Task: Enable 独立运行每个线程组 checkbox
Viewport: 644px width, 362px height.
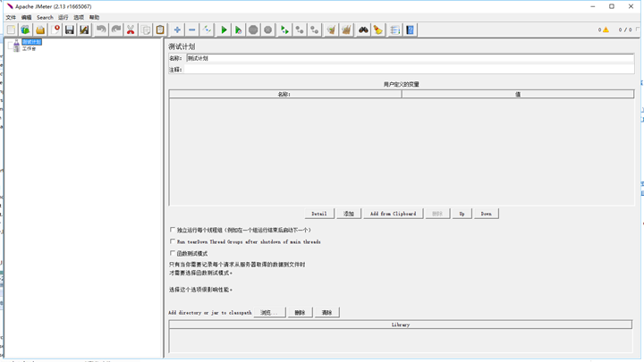Action: click(173, 230)
